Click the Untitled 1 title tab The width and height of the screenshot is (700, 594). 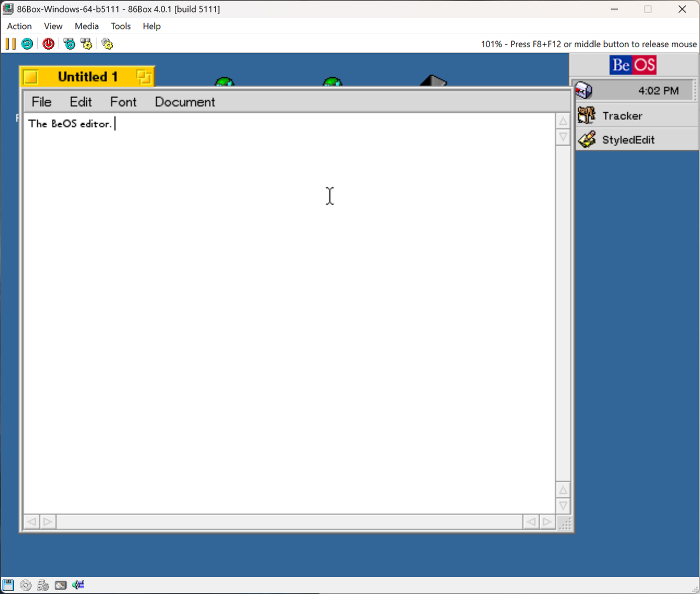click(87, 77)
